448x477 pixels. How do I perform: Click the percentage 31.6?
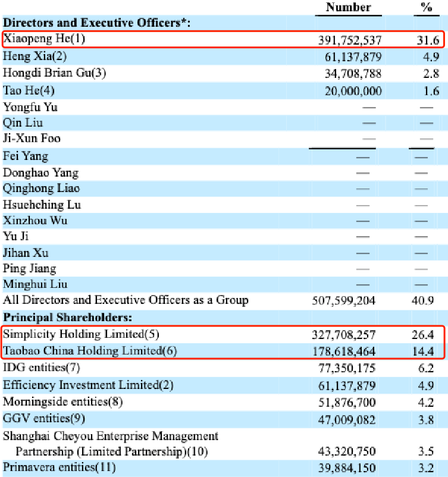[x=428, y=40]
